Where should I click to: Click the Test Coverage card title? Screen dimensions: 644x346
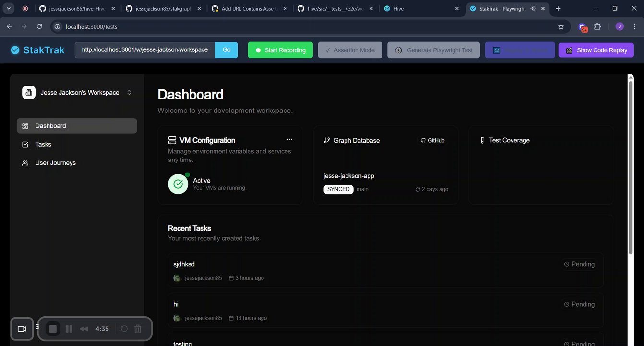(509, 140)
